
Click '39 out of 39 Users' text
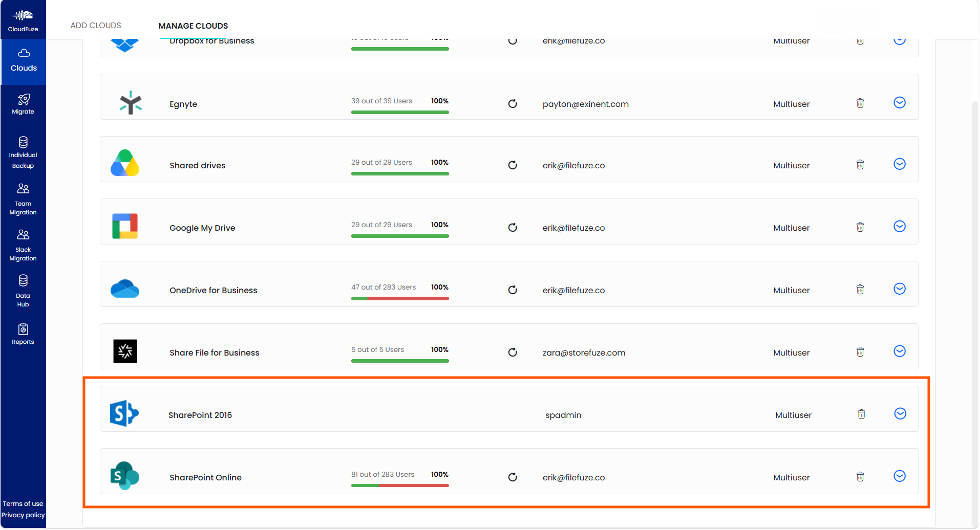tap(381, 101)
